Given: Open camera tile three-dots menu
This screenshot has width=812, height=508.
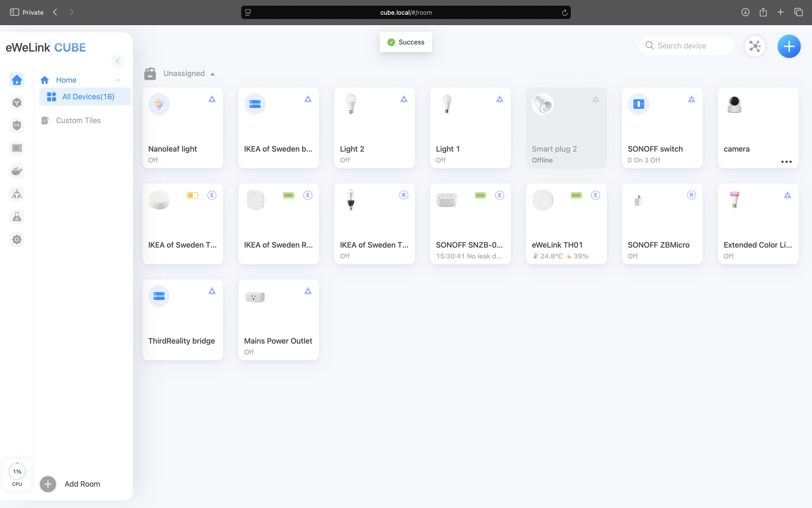Looking at the screenshot, I should coord(786,162).
